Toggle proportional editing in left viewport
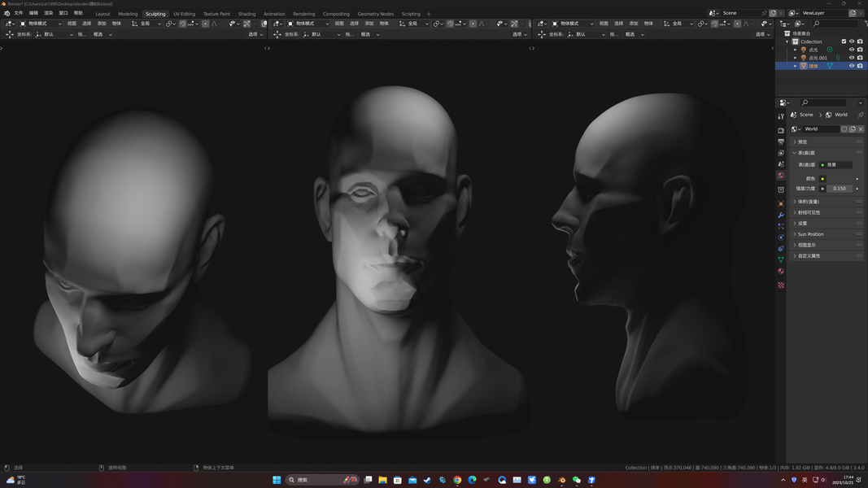This screenshot has height=488, width=868. (205, 24)
